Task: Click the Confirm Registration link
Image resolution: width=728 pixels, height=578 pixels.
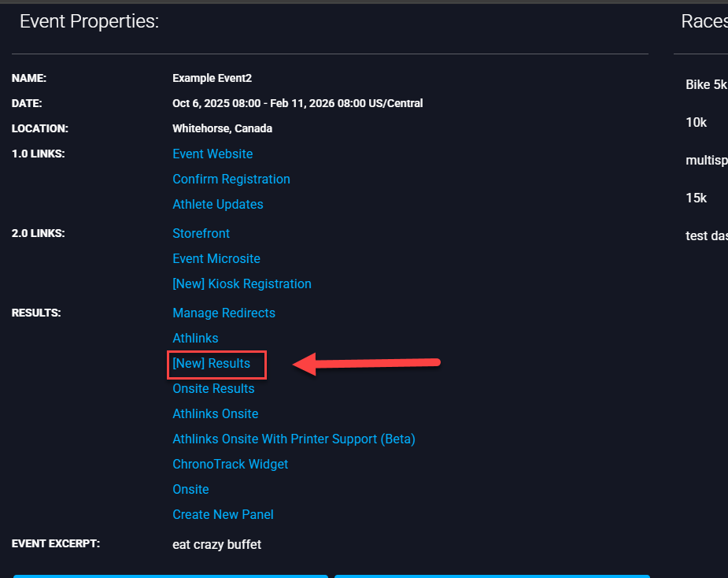Action: (231, 180)
